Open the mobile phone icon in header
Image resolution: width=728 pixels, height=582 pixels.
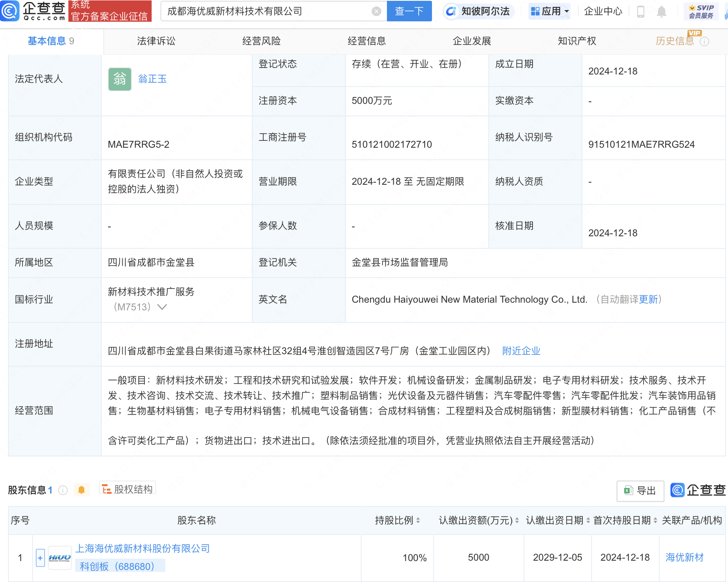click(641, 12)
